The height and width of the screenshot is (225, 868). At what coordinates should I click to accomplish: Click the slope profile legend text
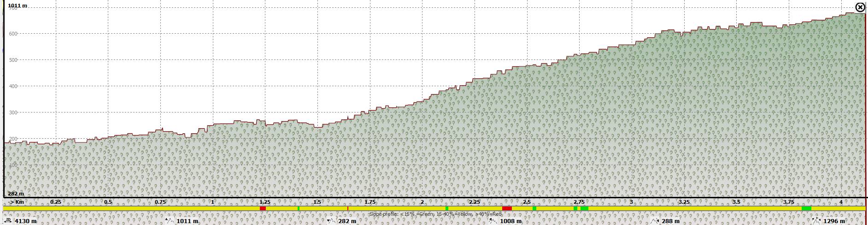point(435,214)
